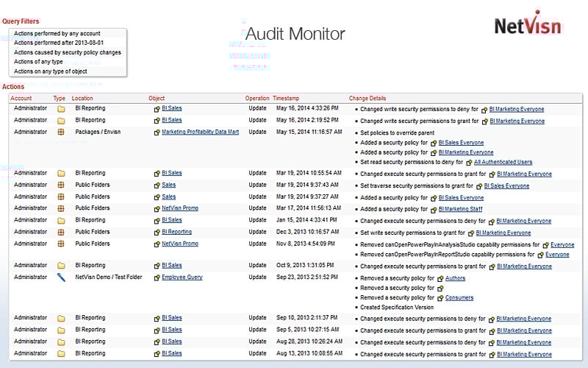Click the Timestamp column header
Image resolution: width=588 pixels, height=368 pixels.
click(x=286, y=98)
